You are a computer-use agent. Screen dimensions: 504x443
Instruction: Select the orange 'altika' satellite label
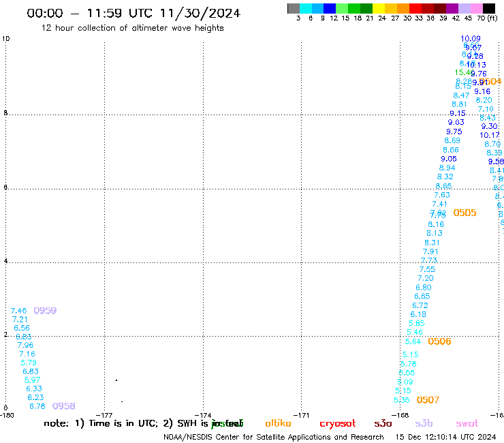(278, 423)
